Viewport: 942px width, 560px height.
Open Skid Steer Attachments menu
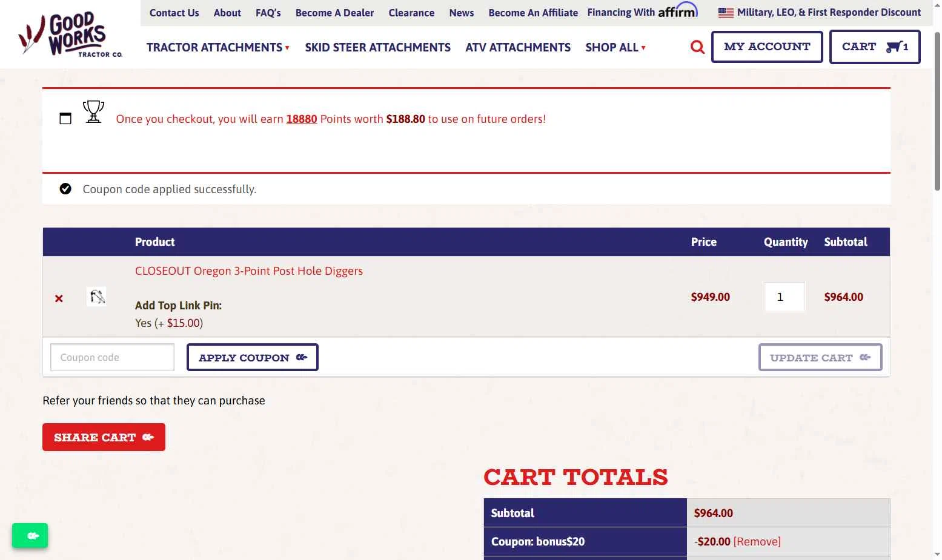(x=377, y=47)
